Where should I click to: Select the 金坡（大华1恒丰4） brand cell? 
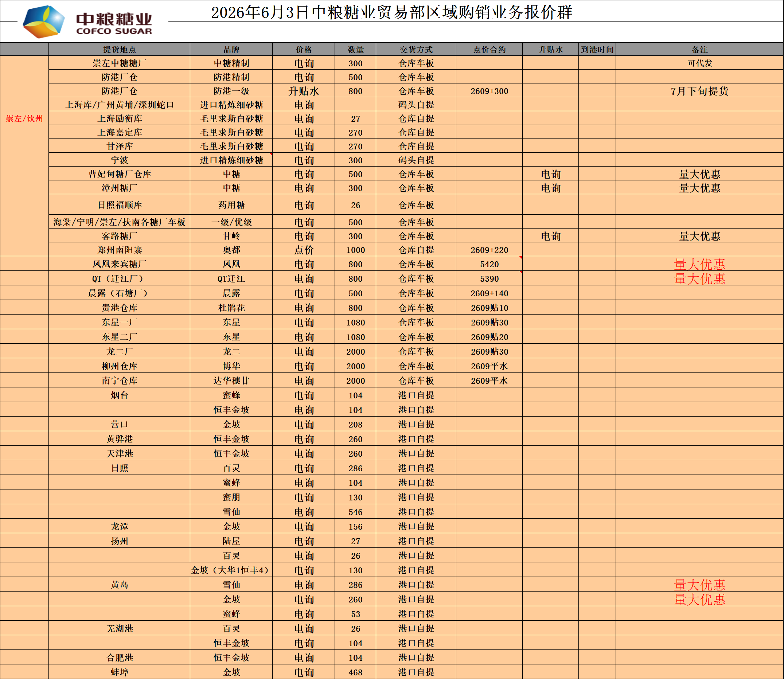(231, 570)
